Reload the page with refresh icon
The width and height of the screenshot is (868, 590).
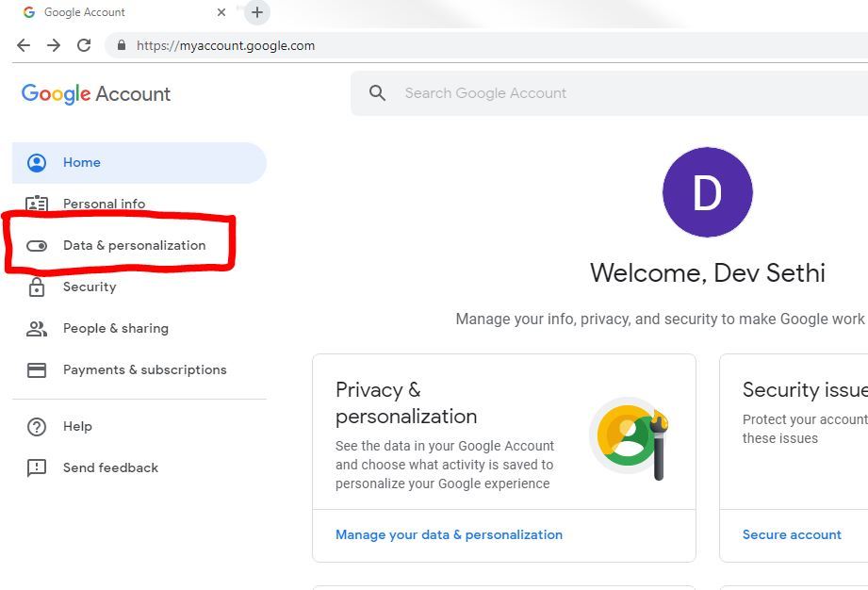[x=84, y=45]
